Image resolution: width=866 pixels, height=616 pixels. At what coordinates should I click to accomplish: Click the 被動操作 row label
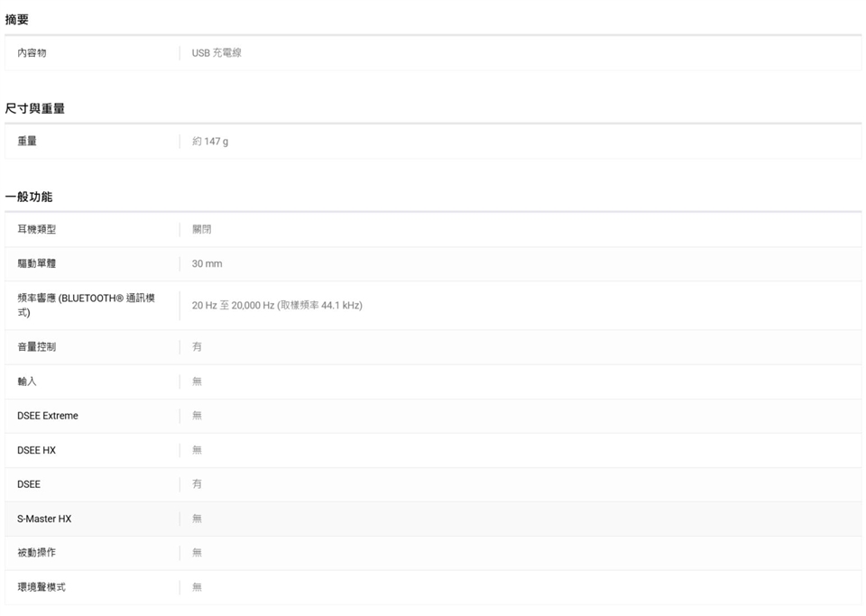pos(36,552)
